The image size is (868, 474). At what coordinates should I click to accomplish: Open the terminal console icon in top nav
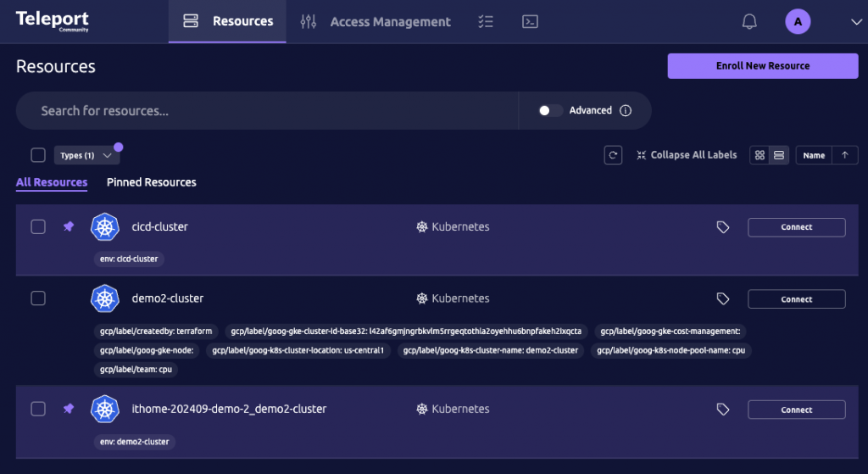[x=530, y=21]
